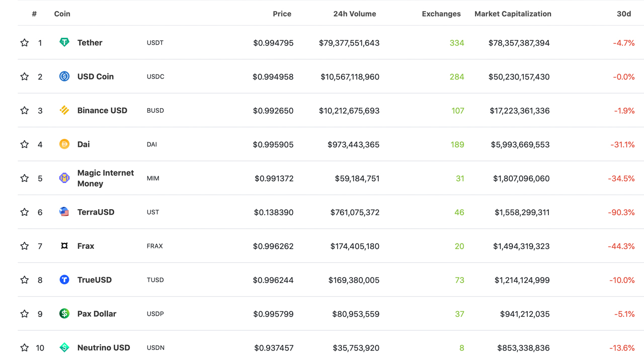This screenshot has height=362, width=644.
Task: Click Pax Dollar volume $80,953,559
Action: click(356, 314)
